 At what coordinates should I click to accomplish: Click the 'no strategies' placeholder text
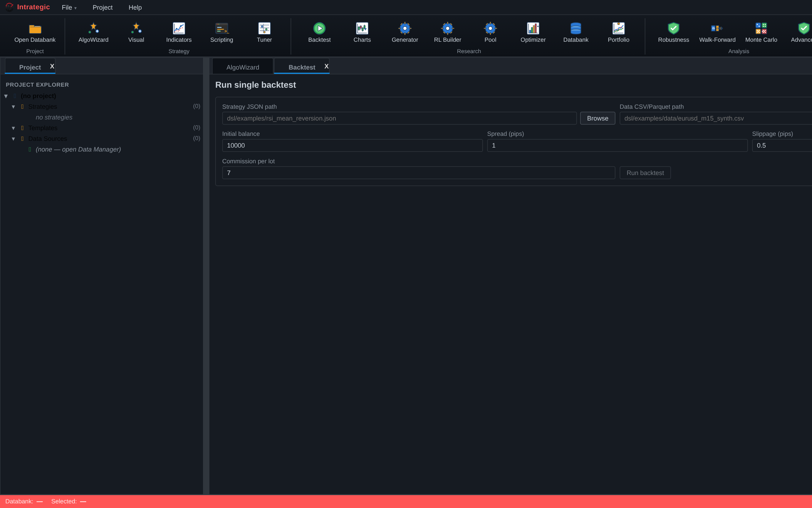(x=54, y=117)
